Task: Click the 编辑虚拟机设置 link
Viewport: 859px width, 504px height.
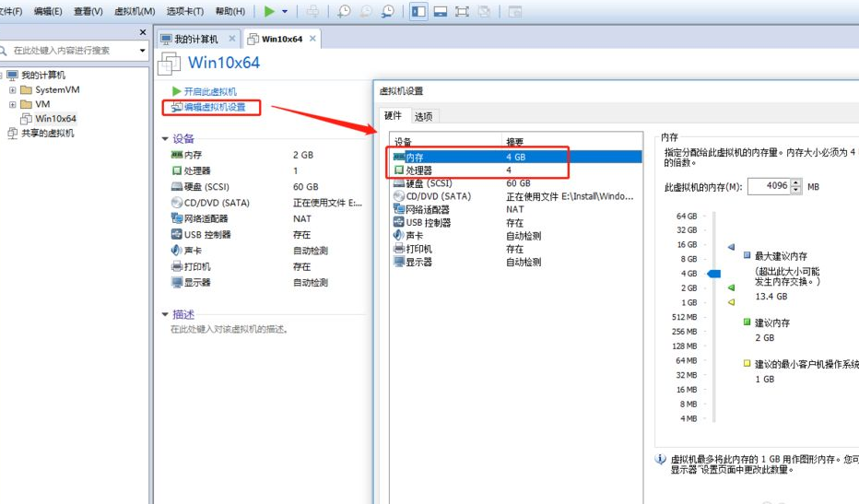Action: pos(214,107)
